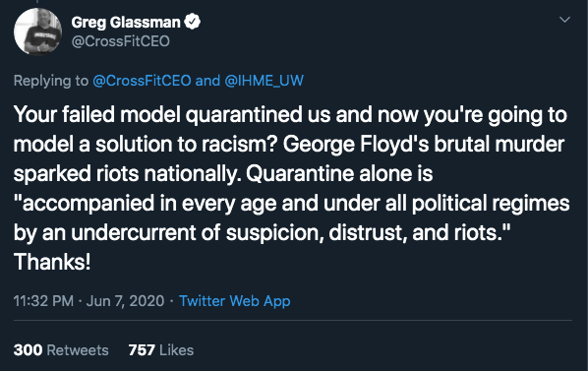This screenshot has height=371, width=588.
Task: Open @CrossFitCEO mention in the Replying to line
Action: (142, 81)
